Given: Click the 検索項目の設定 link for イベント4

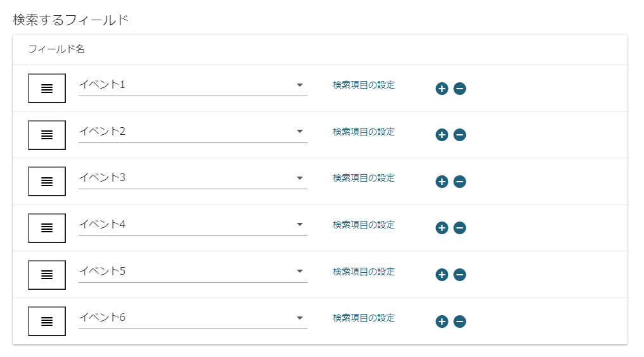Looking at the screenshot, I should (364, 225).
